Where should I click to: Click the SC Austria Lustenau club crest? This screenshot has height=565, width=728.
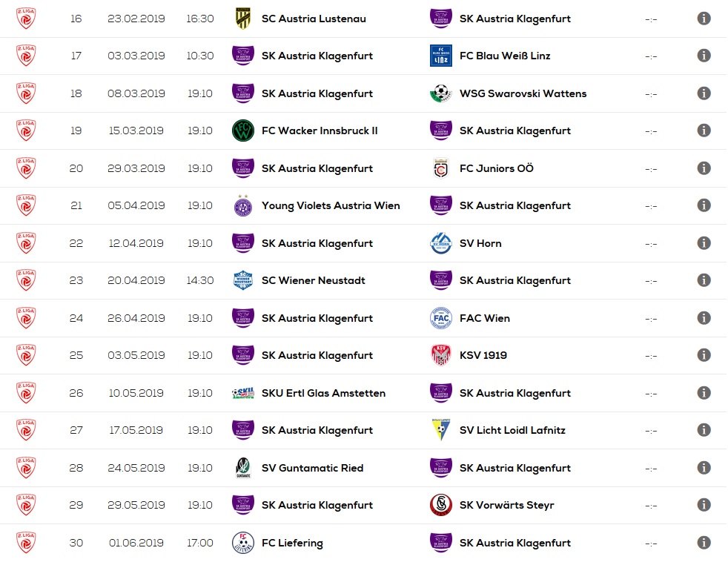pos(243,19)
